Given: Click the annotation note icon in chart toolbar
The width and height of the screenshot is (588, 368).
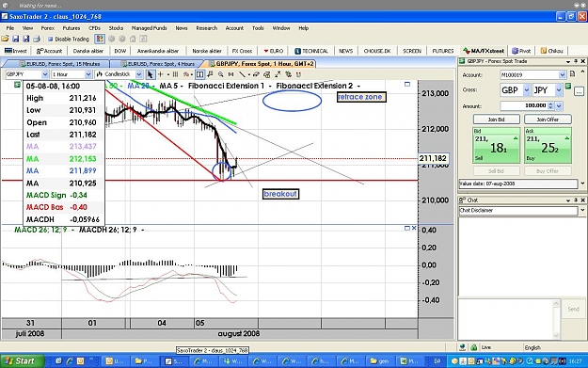Looking at the screenshot, I should [210, 74].
